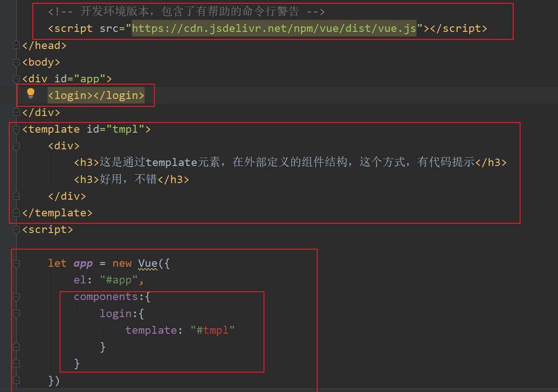Collapse the template id="tmpl" block
The width and height of the screenshot is (558, 392).
17,129
